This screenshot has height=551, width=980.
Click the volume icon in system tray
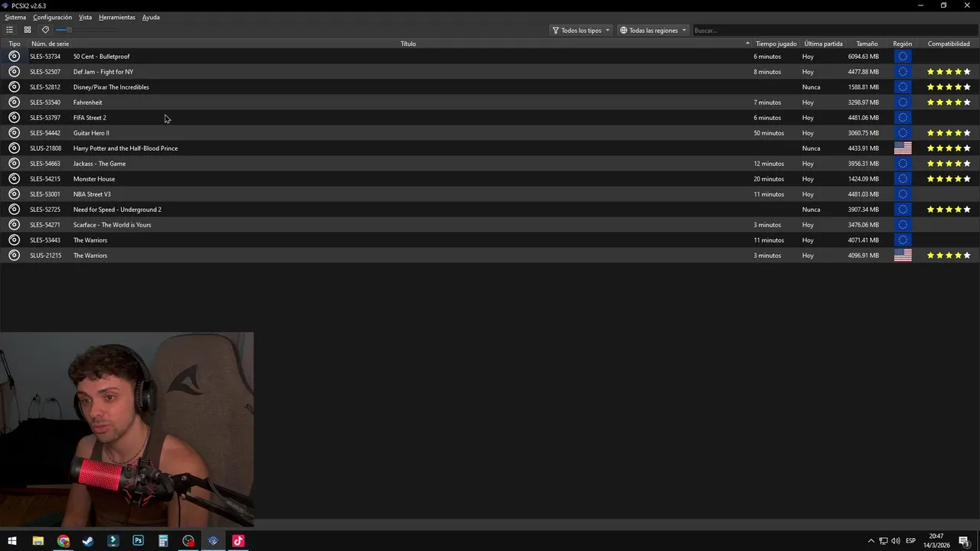[x=896, y=541]
